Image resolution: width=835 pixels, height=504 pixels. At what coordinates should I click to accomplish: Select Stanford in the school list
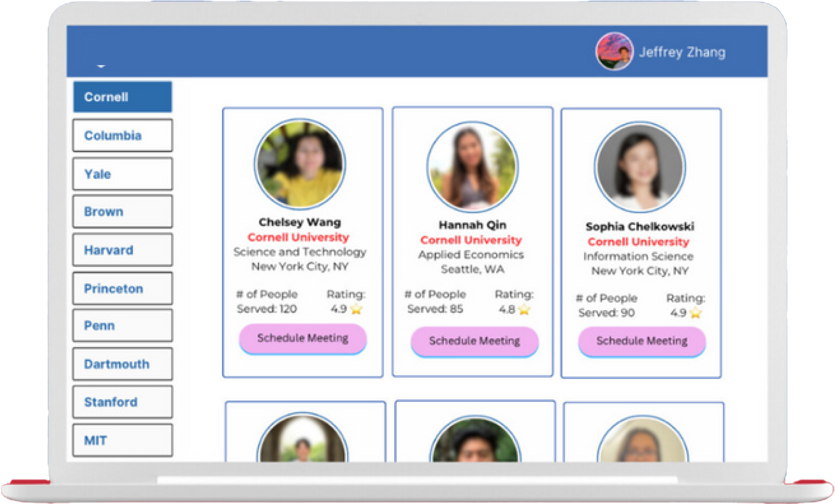click(122, 402)
